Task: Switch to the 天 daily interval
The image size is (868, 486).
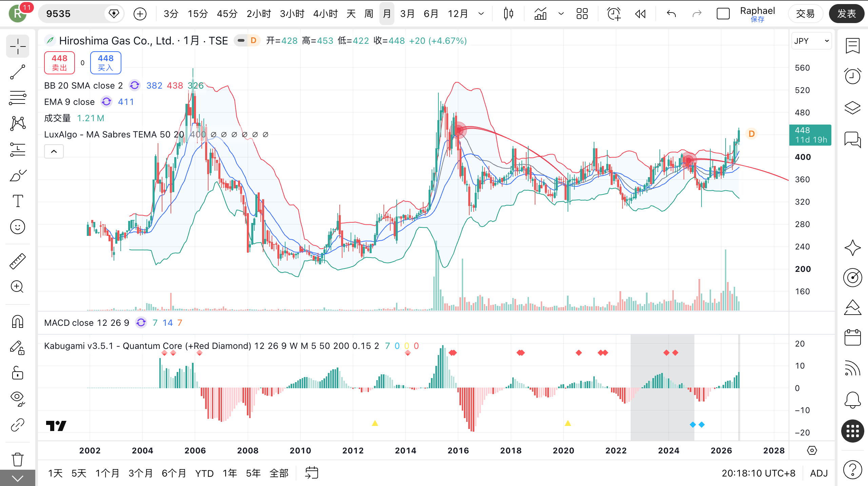Action: coord(351,14)
